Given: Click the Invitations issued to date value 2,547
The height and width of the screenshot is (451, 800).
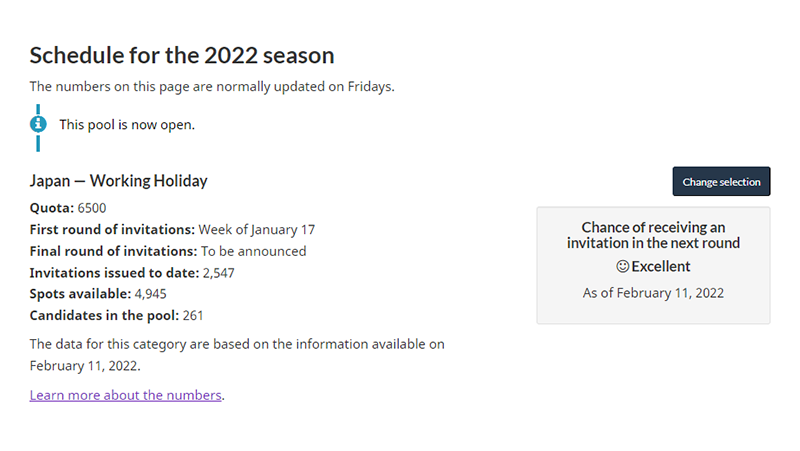Looking at the screenshot, I should tap(218, 273).
